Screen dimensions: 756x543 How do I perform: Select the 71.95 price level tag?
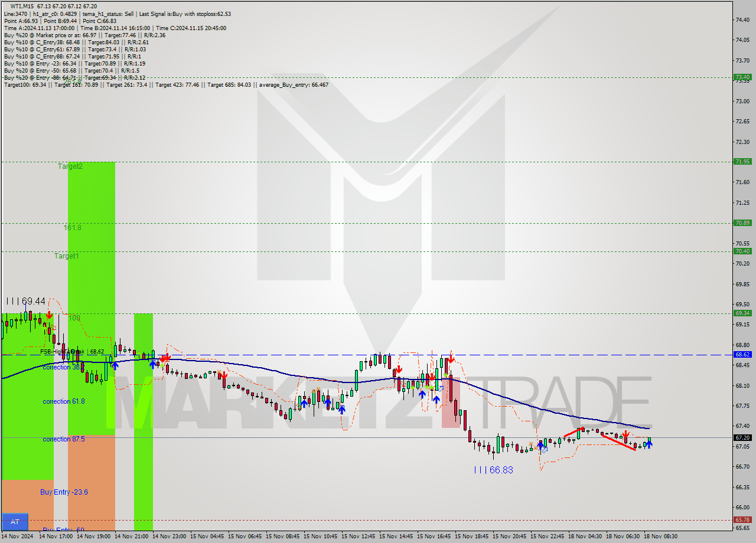pos(742,161)
